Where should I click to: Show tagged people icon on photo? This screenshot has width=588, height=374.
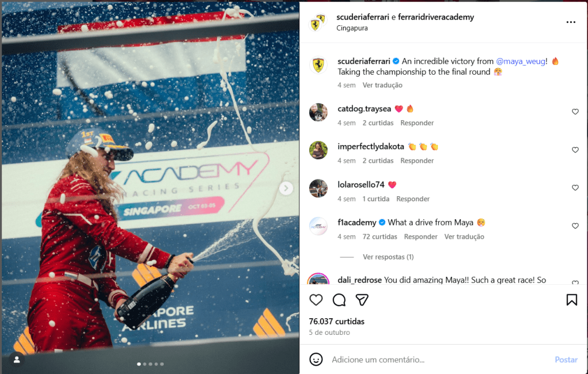pos(17,360)
